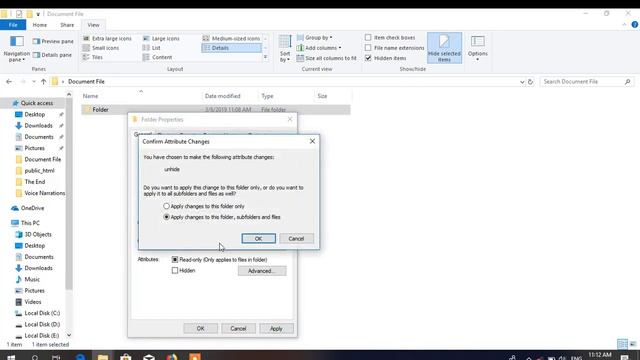Image resolution: width=640 pixels, height=360 pixels.
Task: Select Small icons layout
Action: (x=101, y=48)
